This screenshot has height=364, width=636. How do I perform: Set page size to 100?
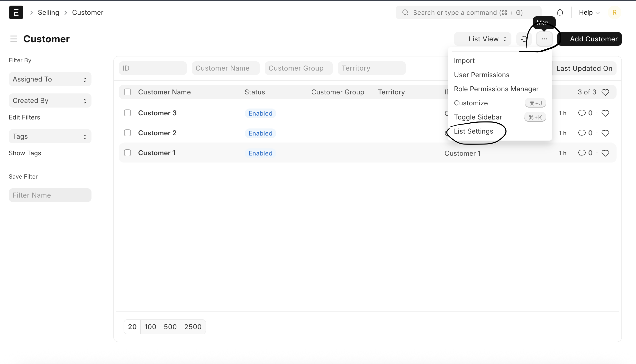click(x=150, y=327)
